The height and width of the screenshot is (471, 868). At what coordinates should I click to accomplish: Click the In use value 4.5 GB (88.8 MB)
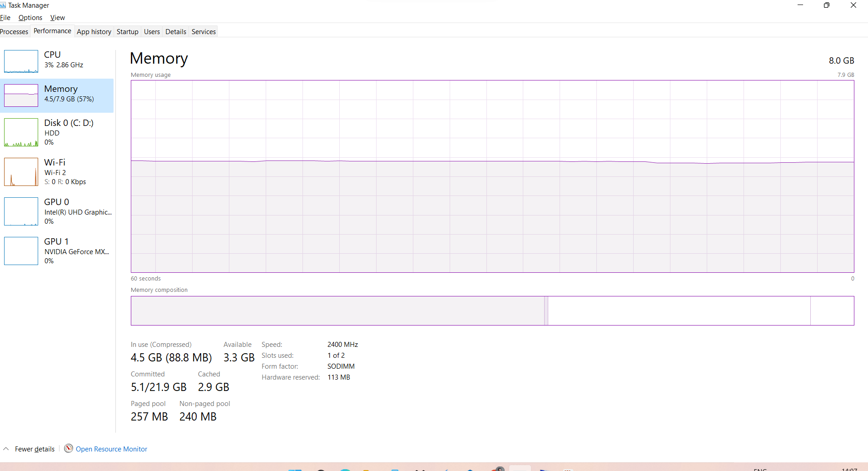[171, 357]
